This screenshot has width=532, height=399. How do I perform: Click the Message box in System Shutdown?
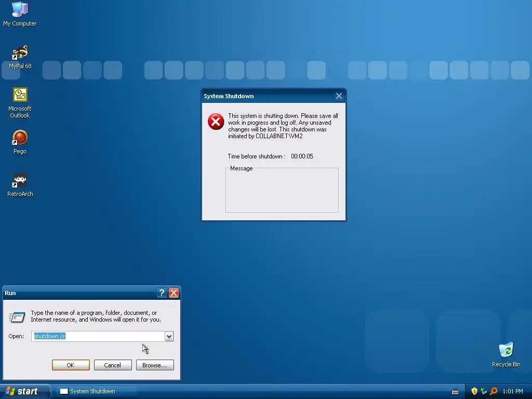[x=282, y=190]
